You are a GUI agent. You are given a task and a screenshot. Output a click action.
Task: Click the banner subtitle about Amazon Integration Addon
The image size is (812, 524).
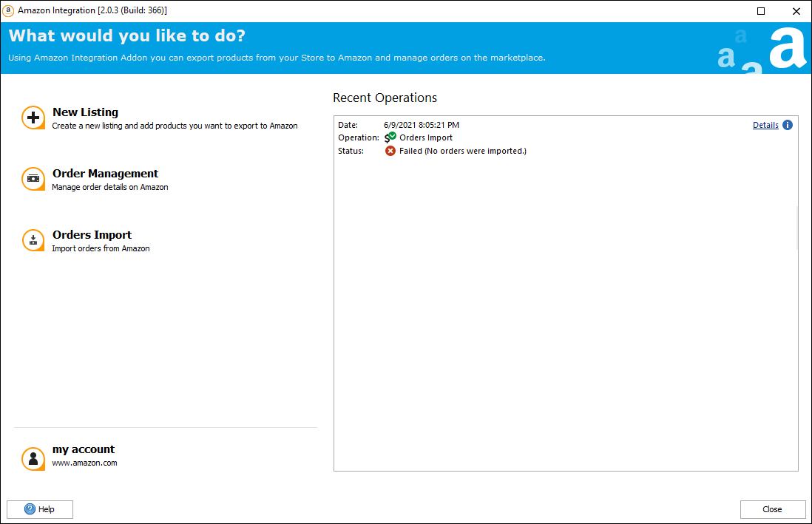[x=277, y=58]
